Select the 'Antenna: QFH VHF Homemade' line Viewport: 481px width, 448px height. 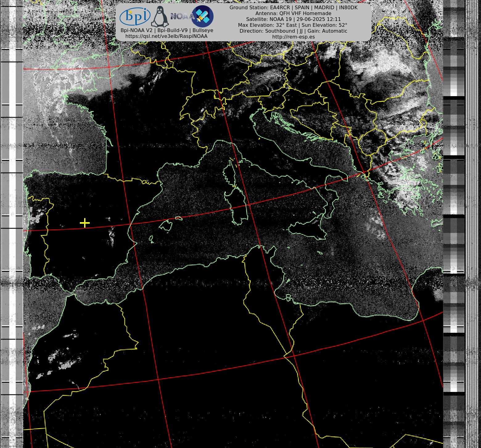coord(293,14)
